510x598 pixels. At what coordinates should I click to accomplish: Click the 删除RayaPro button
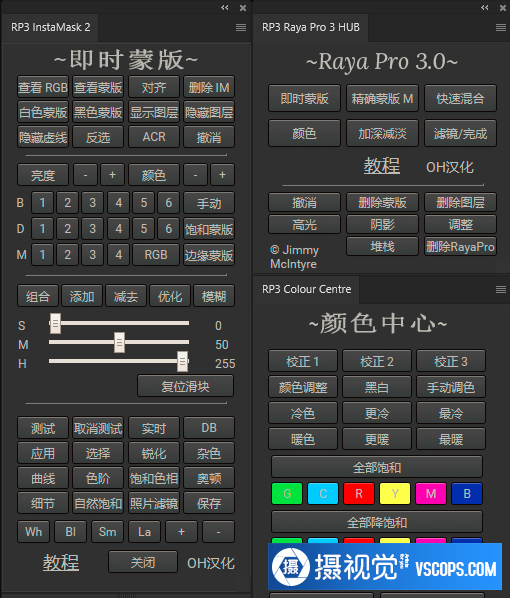460,247
